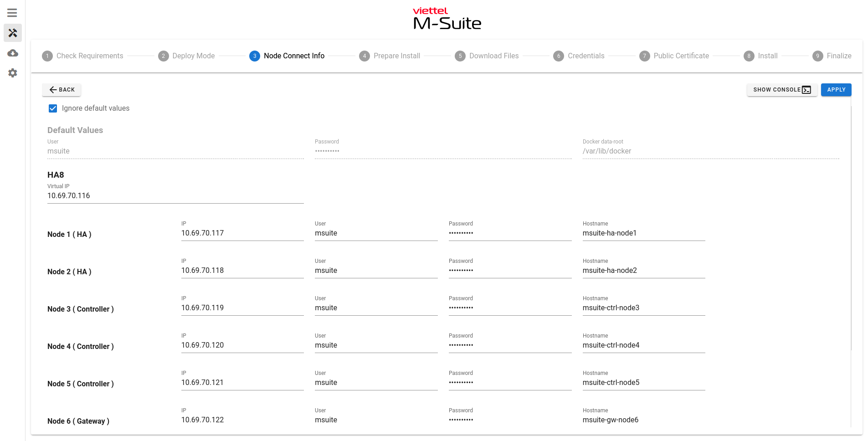Go to Public Certificate step
Image resolution: width=868 pixels, height=441 pixels.
pyautogui.click(x=681, y=56)
